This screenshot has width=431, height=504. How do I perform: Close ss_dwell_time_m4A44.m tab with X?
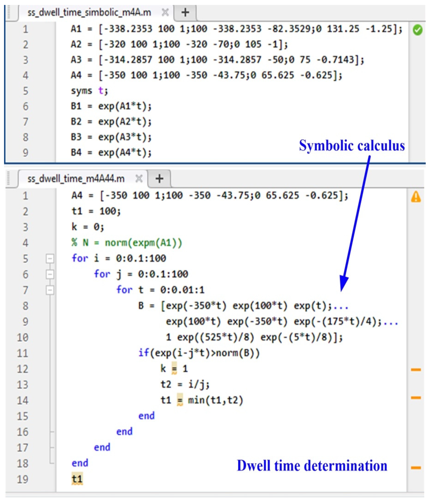tap(139, 178)
